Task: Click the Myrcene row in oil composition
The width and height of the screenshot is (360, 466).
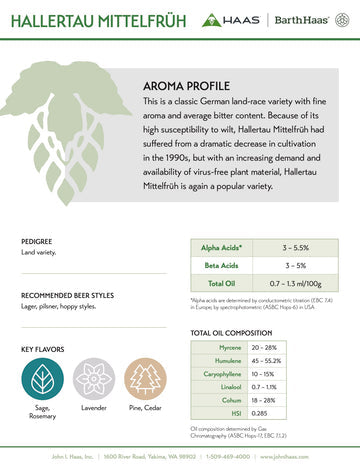Action: (x=239, y=347)
